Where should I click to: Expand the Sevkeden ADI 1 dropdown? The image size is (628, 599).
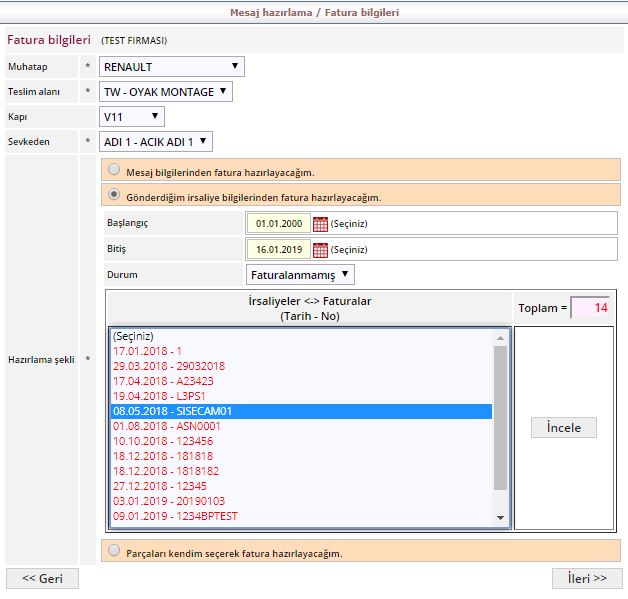coord(156,142)
